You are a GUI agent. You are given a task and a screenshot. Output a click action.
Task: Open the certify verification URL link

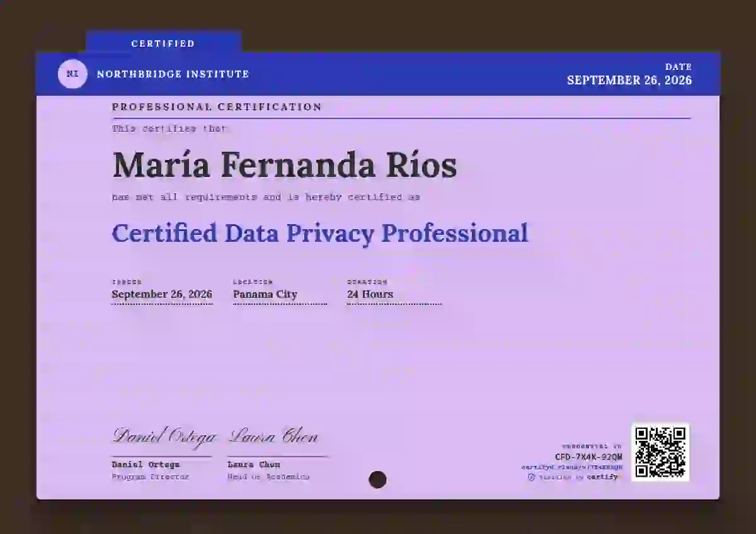(x=571, y=467)
